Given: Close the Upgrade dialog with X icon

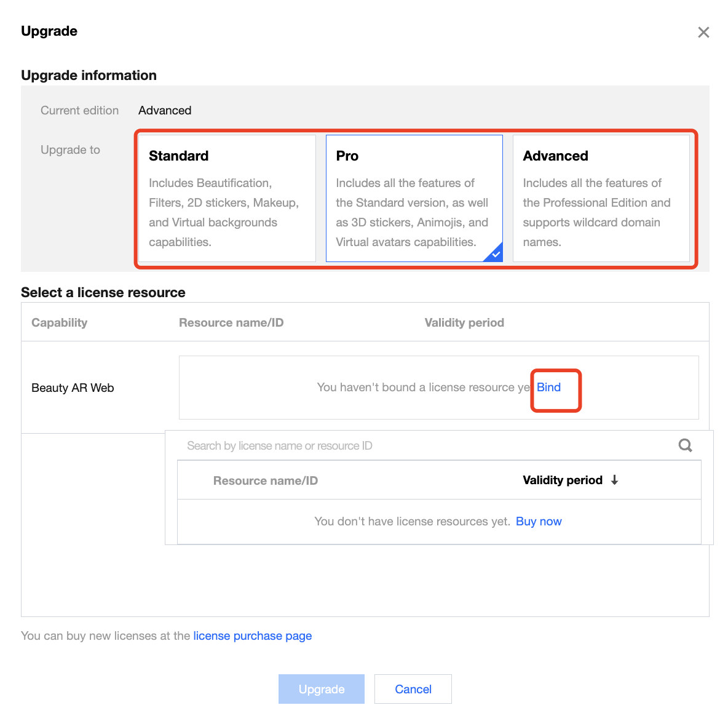Looking at the screenshot, I should tap(703, 32).
